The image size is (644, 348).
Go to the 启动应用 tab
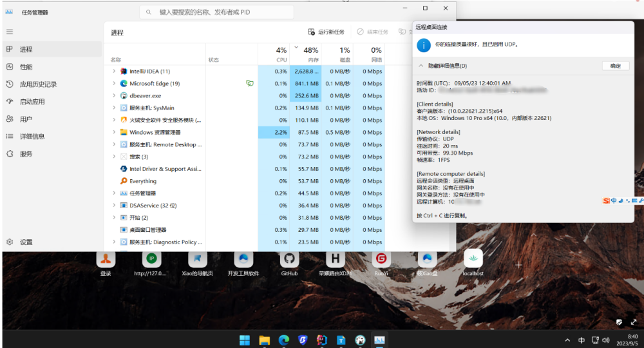point(52,101)
